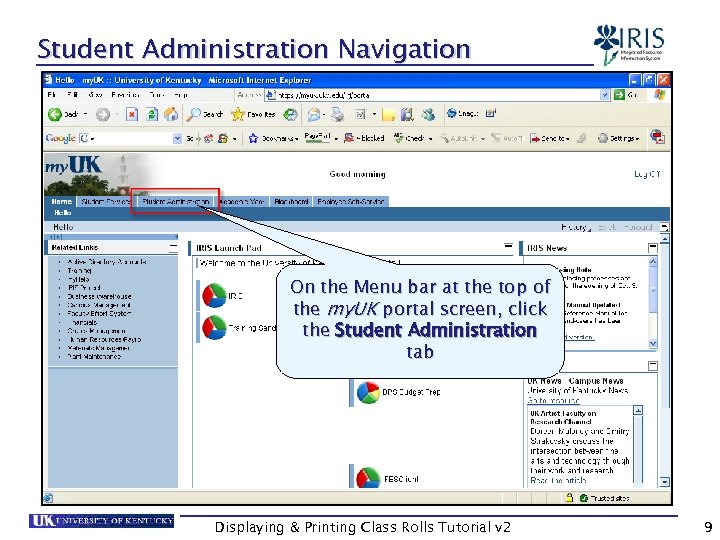The height and width of the screenshot is (540, 720).
Task: Click the History globe icon
Action: tap(290, 114)
